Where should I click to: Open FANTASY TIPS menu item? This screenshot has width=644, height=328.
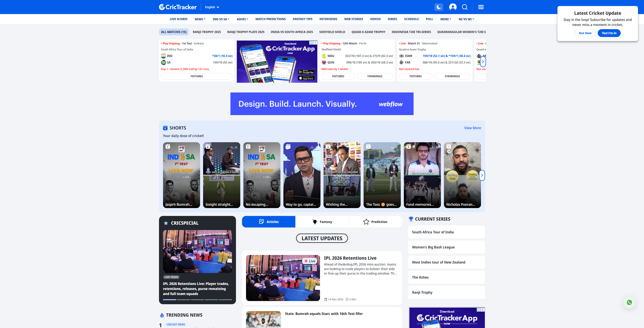point(303,19)
